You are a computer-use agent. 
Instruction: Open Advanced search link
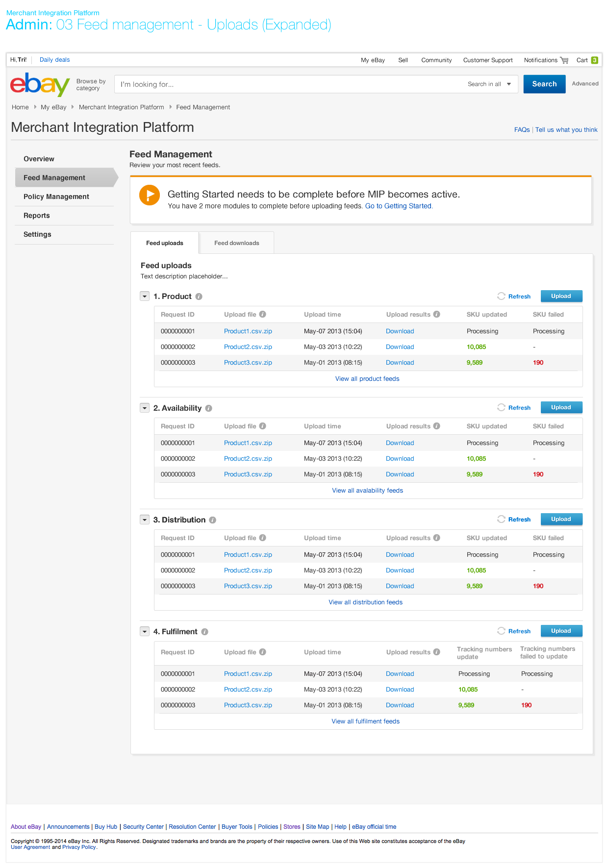coord(585,84)
